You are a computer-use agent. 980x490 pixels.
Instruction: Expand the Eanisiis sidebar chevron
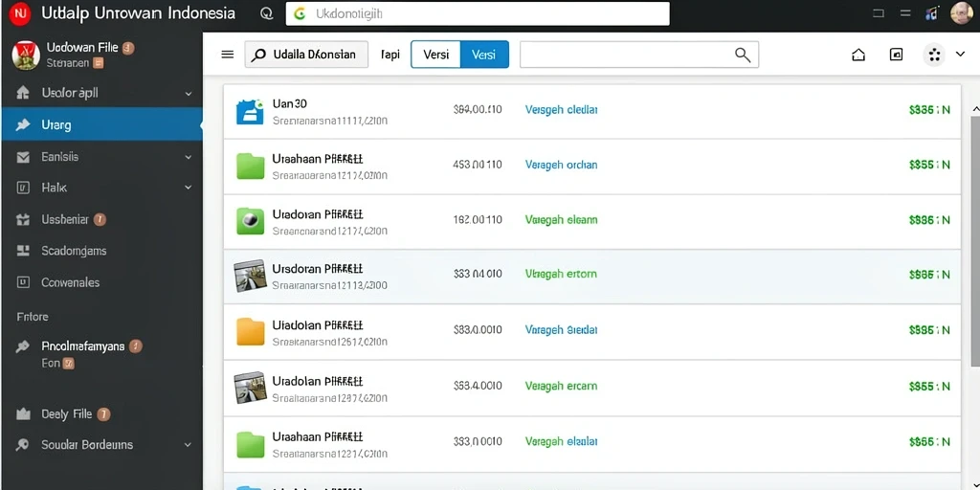pos(189,158)
